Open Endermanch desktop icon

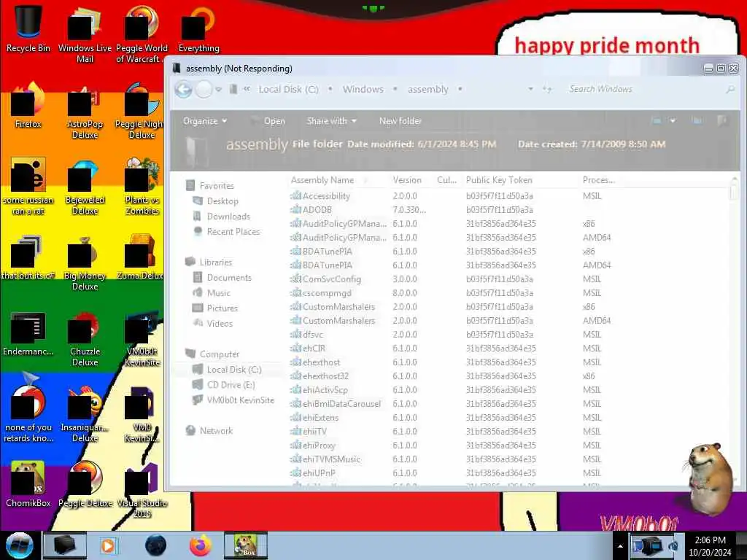[28, 333]
